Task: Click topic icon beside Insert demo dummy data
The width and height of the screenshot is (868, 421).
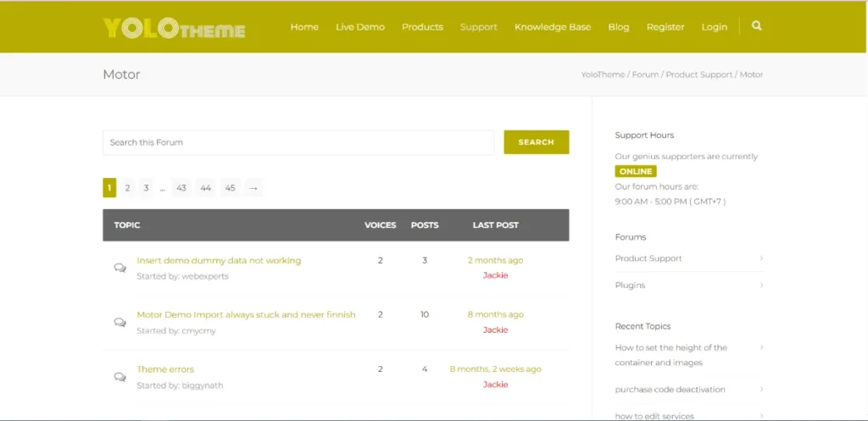Action: pyautogui.click(x=120, y=268)
